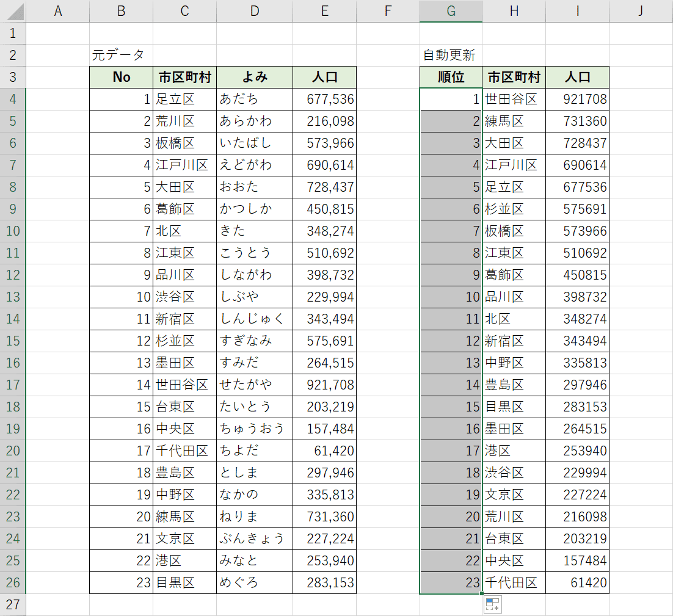Select column D header
Screen dimensions: 673x616
pyautogui.click(x=255, y=11)
